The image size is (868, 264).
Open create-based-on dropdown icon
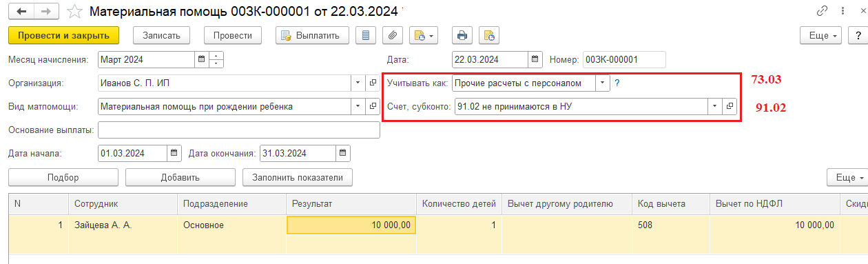pyautogui.click(x=424, y=35)
